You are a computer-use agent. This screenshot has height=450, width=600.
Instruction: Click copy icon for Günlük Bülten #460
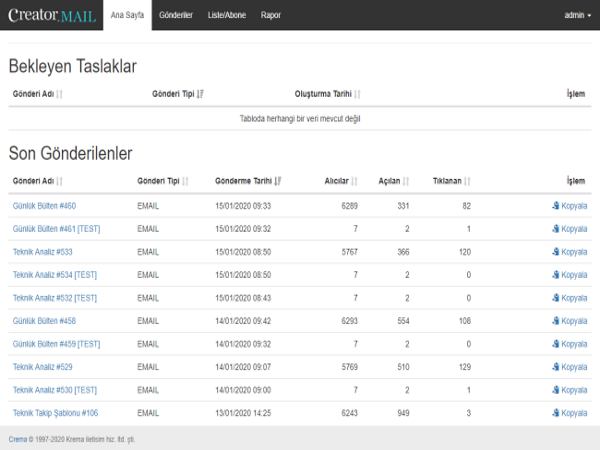[555, 206]
